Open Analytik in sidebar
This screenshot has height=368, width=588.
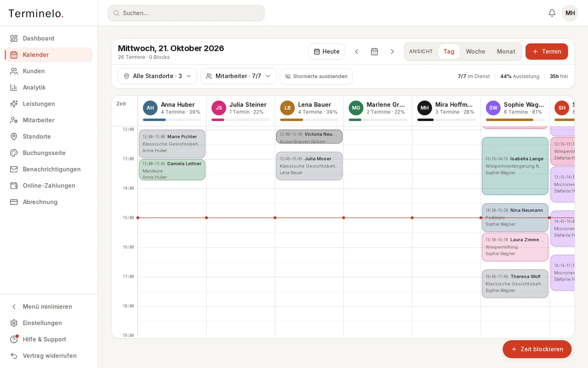(x=49, y=88)
